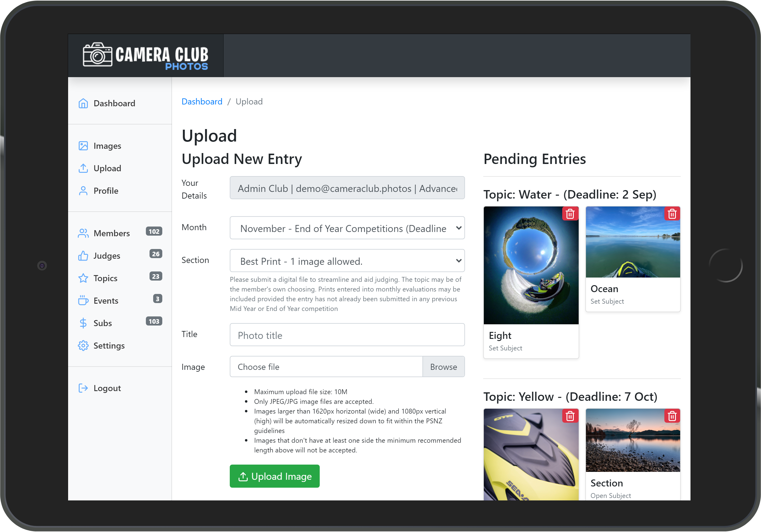Click into the Photo title field
Viewport: 761px width, 532px height.
pos(347,335)
